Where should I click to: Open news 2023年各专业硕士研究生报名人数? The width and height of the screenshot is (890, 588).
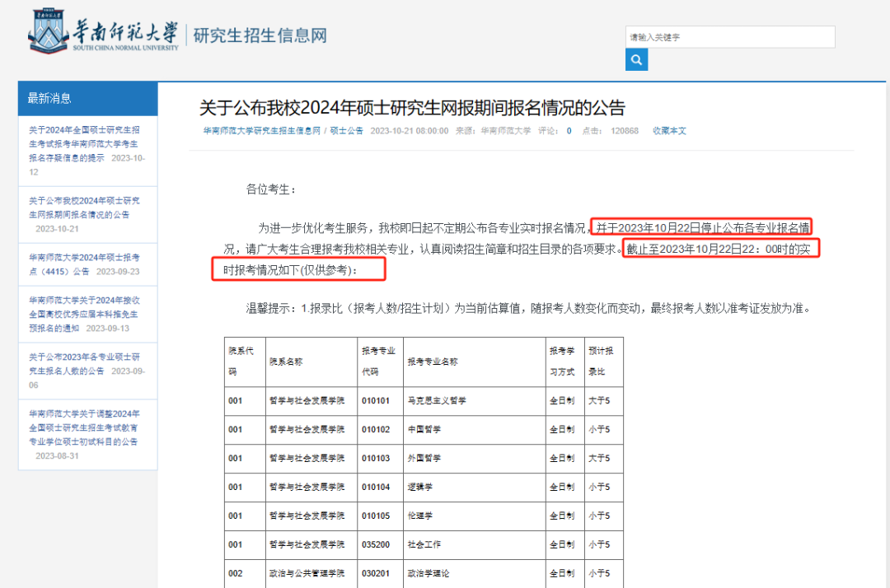87,371
